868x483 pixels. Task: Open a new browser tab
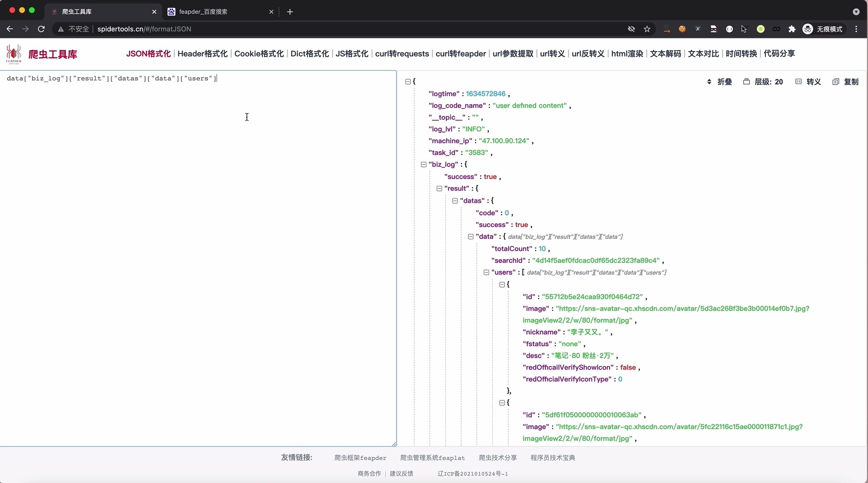(290, 12)
